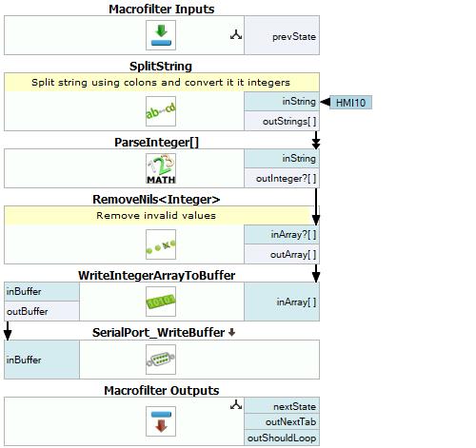The image size is (476, 448).
Task: Click the fork icon beside nextState
Action: (236, 405)
